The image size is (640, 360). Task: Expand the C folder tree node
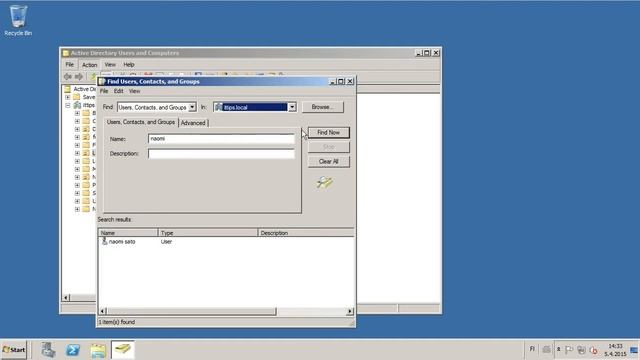coord(77,121)
